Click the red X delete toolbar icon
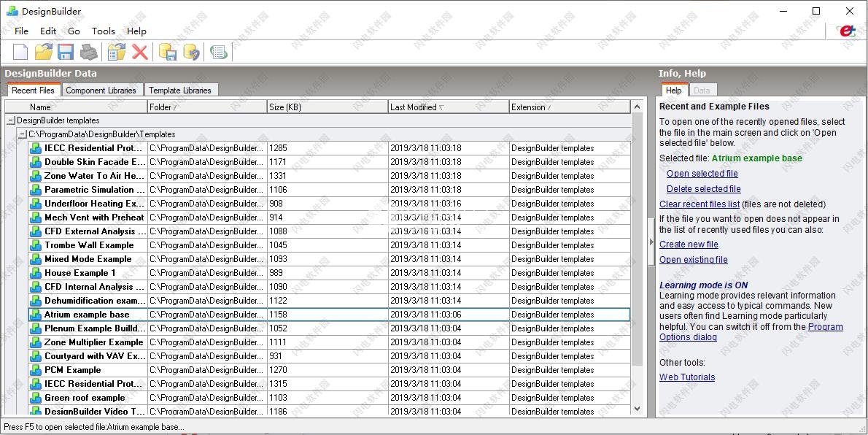 point(139,52)
